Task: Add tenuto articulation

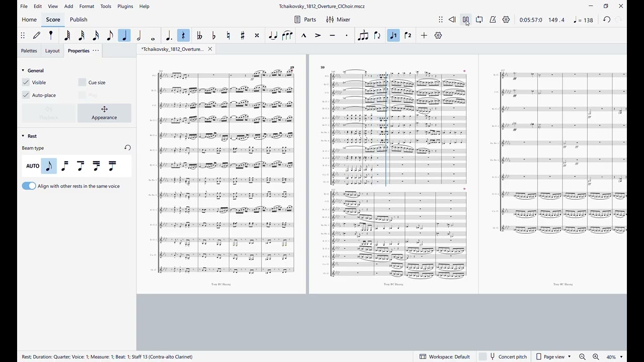Action: click(x=333, y=36)
